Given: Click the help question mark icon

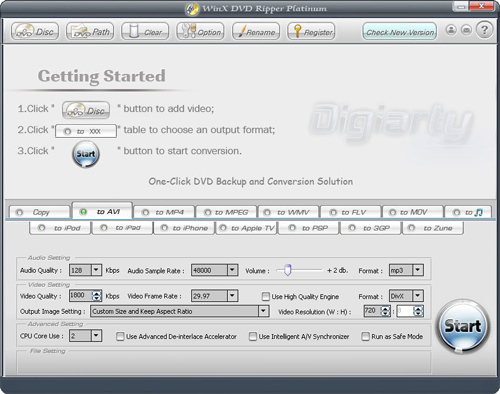Looking at the screenshot, I should 484,30.
